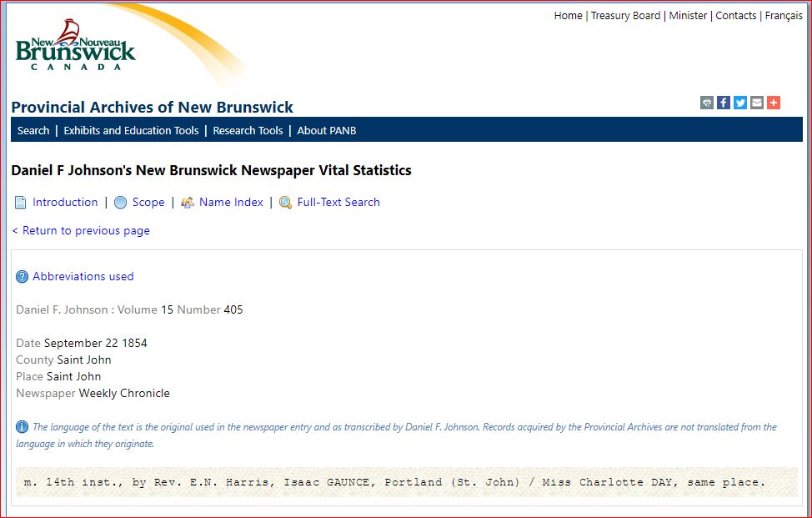Open Exhibits and Education Tools menu
812x518 pixels.
tap(131, 130)
